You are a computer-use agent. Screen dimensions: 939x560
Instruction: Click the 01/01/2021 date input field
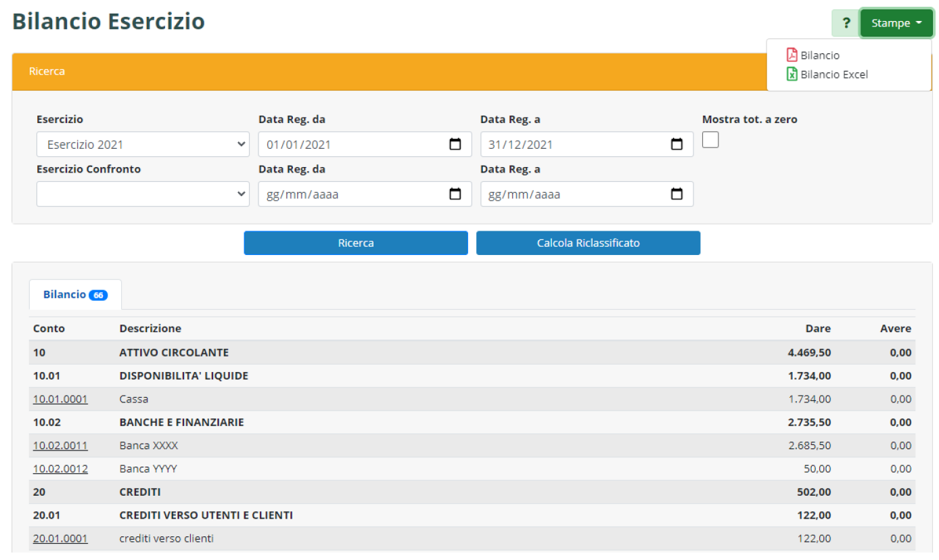[352, 144]
